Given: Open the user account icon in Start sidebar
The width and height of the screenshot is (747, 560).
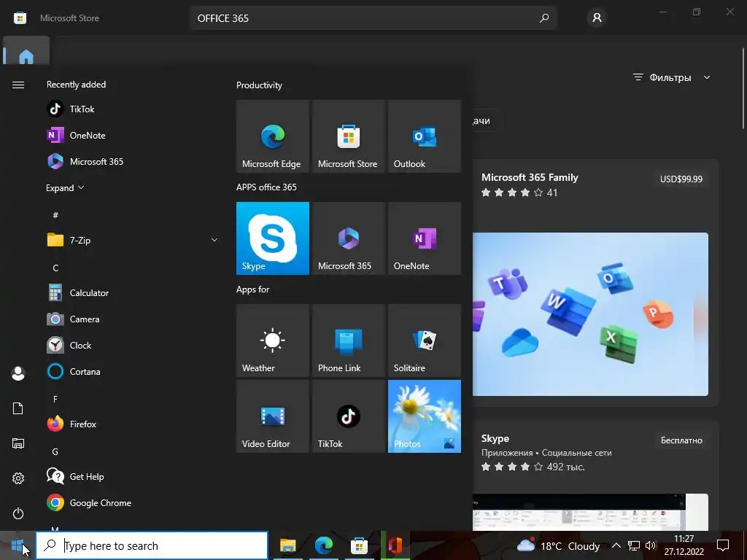Looking at the screenshot, I should (18, 373).
